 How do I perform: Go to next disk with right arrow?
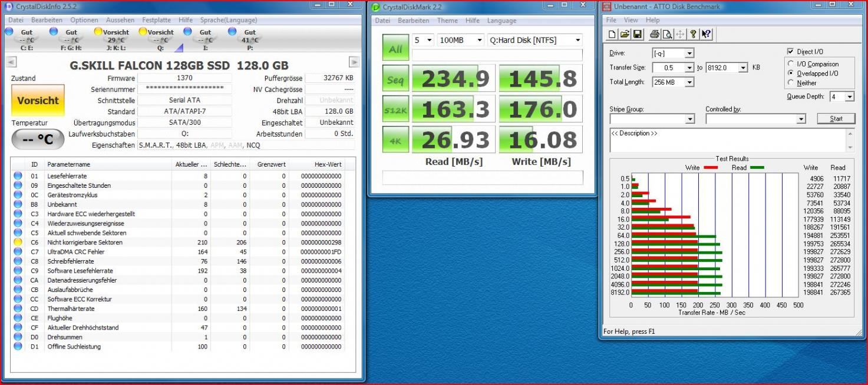coord(354,62)
